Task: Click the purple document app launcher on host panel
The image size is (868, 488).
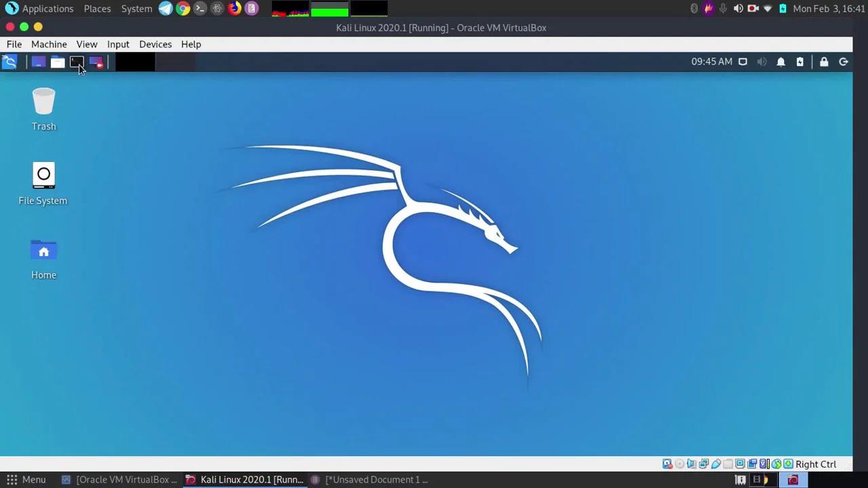Action: point(252,9)
